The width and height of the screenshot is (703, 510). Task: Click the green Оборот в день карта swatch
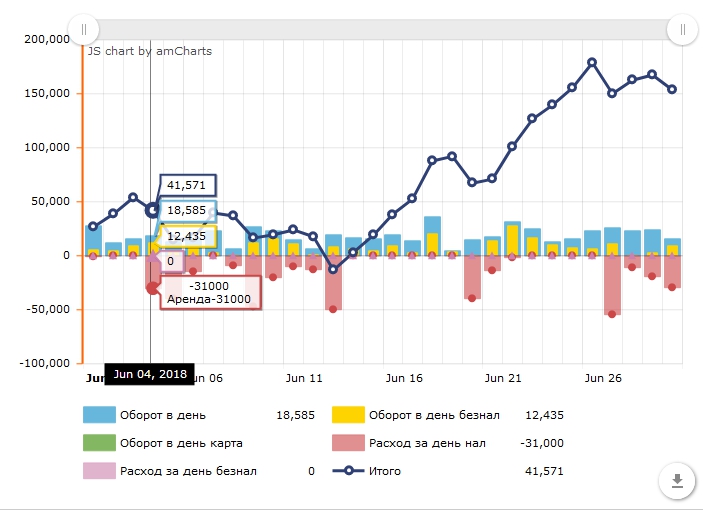coord(100,443)
